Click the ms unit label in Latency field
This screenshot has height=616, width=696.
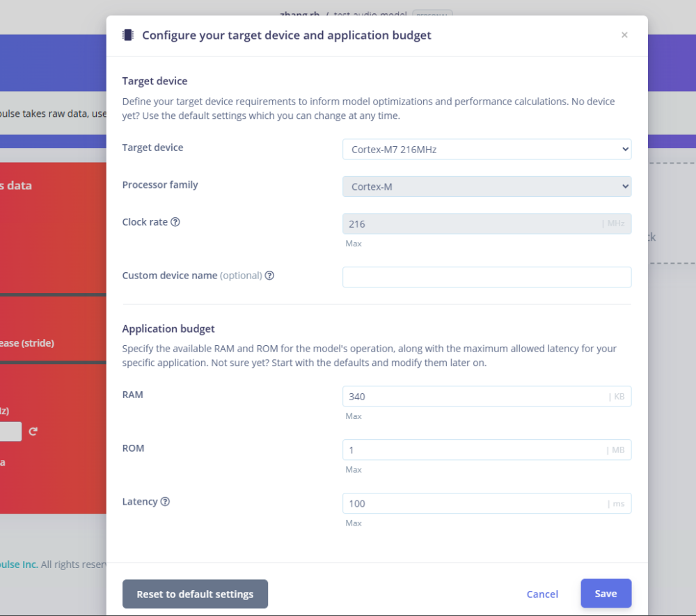(617, 503)
